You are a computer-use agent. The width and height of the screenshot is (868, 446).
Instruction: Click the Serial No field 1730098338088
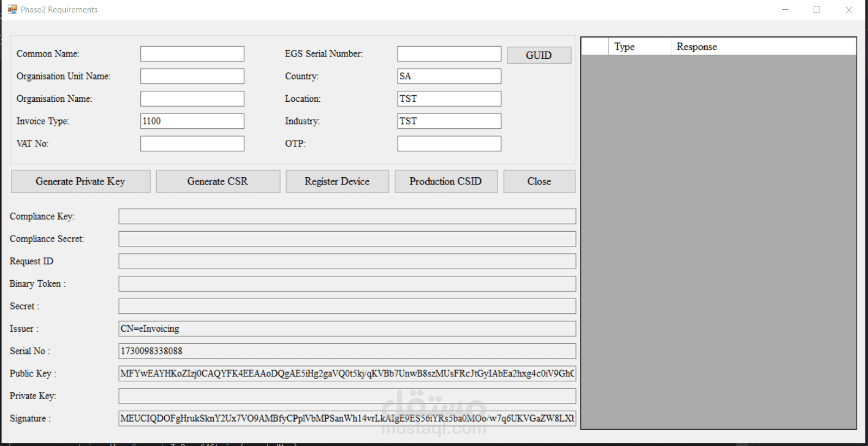click(x=347, y=351)
